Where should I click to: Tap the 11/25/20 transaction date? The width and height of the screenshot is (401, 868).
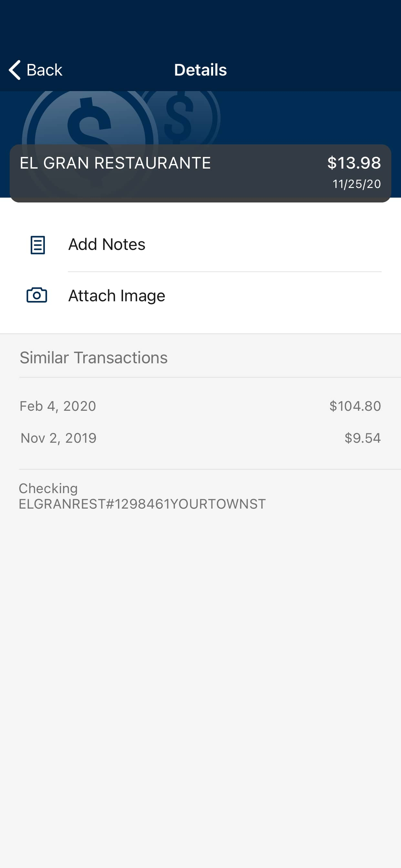pos(356,184)
